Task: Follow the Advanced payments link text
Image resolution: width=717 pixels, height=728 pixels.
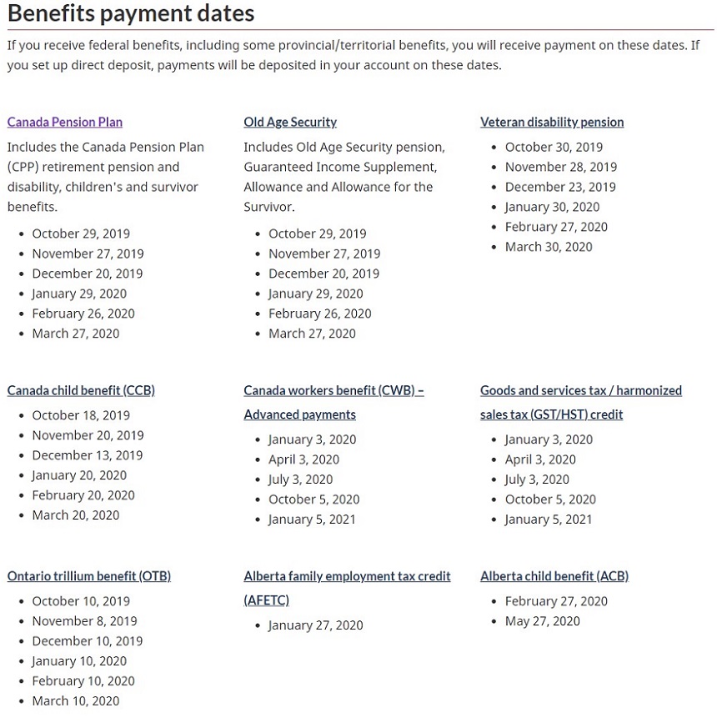Action: [300, 414]
